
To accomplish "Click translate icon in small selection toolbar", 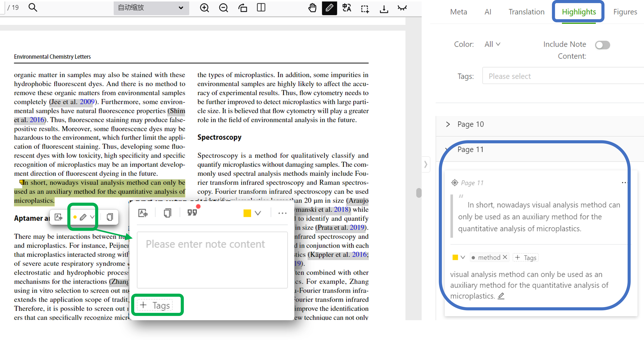I will [x=58, y=217].
